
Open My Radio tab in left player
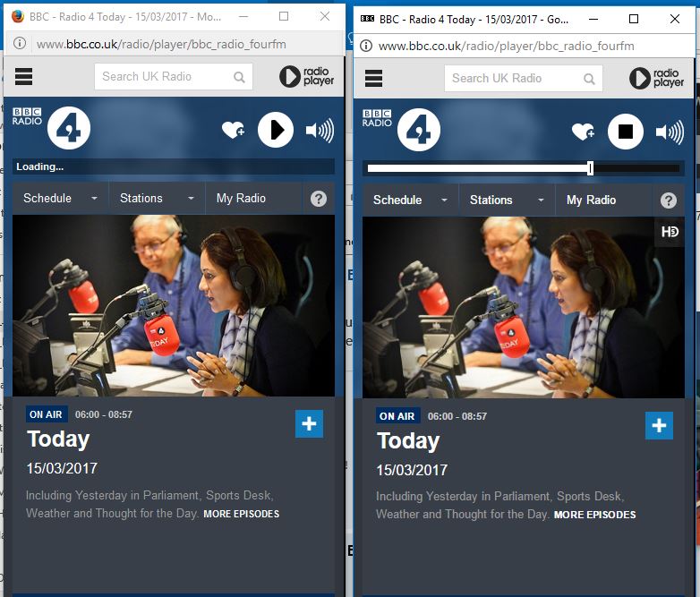coord(241,199)
